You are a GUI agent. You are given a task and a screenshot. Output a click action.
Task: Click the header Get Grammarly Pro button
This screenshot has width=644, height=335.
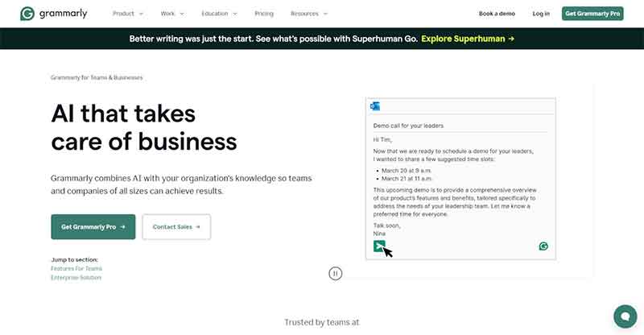[592, 14]
